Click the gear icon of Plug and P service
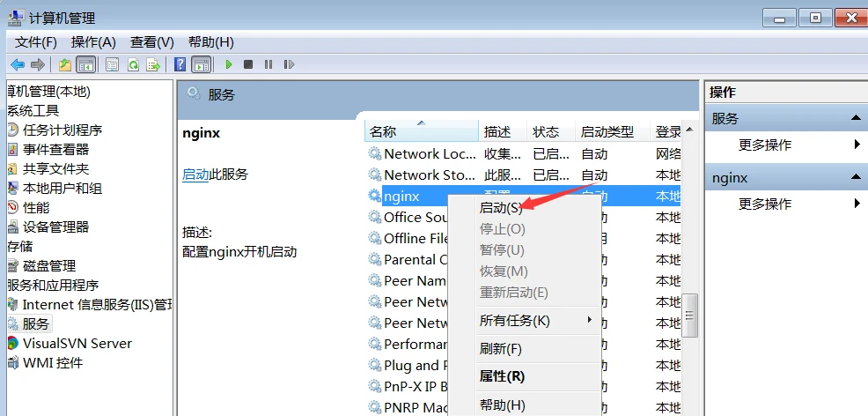 coord(375,366)
